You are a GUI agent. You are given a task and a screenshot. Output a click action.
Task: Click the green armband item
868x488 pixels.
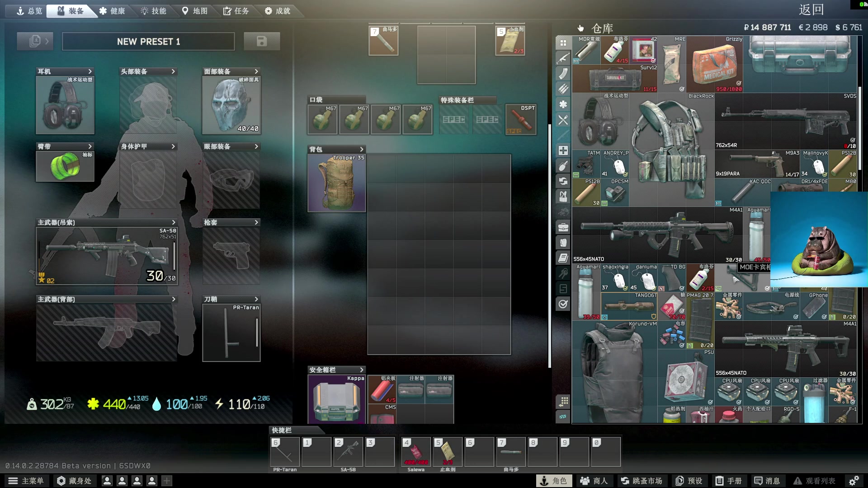tap(65, 166)
